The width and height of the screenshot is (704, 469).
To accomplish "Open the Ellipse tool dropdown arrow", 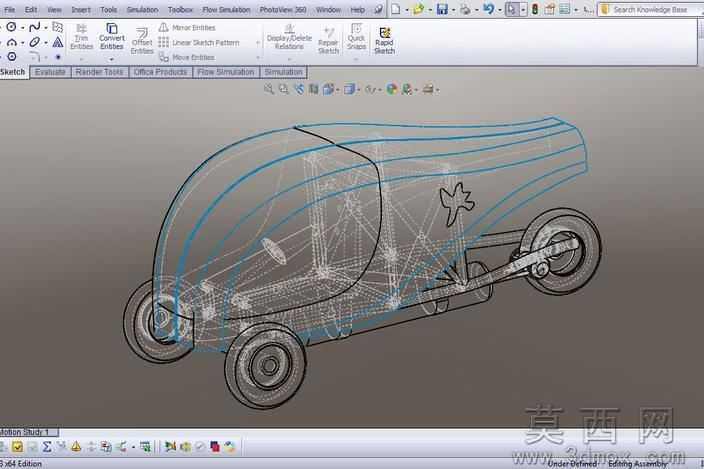I will pos(46,43).
